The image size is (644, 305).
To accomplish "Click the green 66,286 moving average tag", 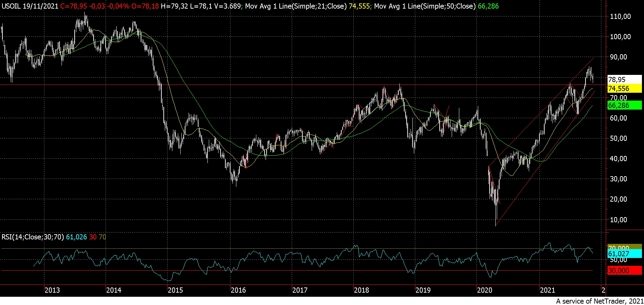I will 624,105.
